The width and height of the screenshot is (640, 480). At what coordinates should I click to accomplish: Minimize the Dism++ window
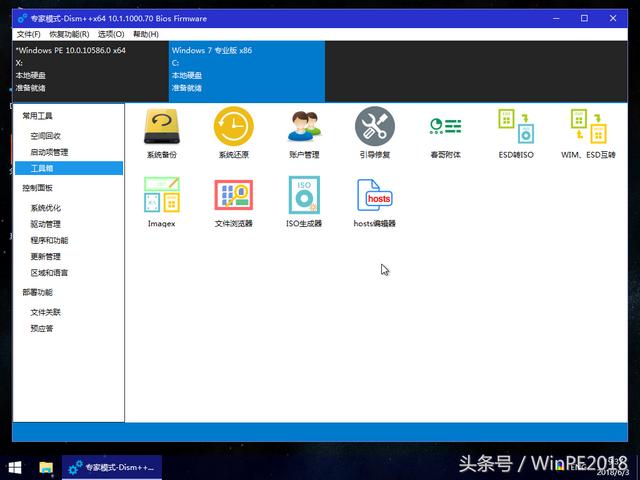coord(556,18)
